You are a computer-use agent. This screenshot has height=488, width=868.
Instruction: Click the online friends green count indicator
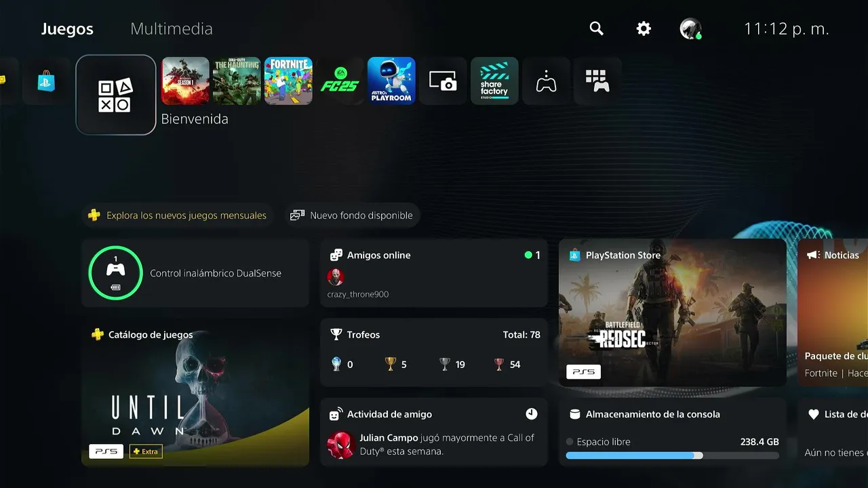[532, 256]
